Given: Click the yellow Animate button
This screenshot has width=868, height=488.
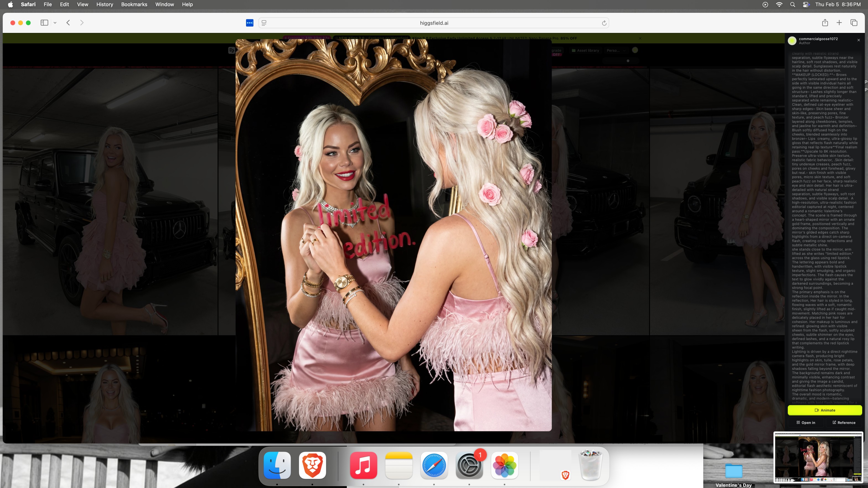Looking at the screenshot, I should click(x=825, y=410).
